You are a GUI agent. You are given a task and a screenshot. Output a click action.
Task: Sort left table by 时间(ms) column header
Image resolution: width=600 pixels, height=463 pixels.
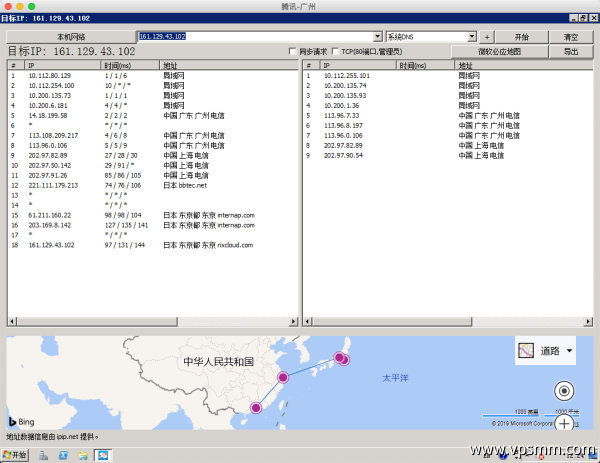point(130,65)
